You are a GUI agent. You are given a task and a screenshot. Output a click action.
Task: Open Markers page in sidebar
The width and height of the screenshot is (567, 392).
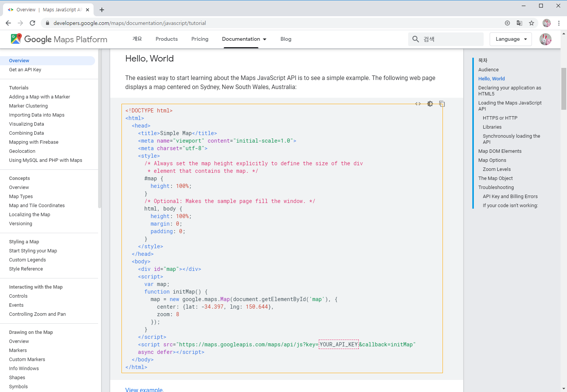point(18,350)
